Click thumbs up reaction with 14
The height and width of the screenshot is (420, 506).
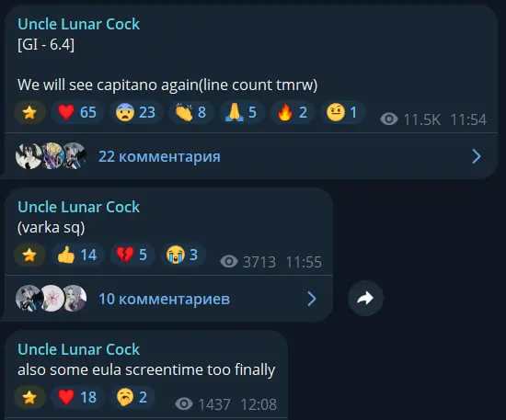tap(77, 255)
